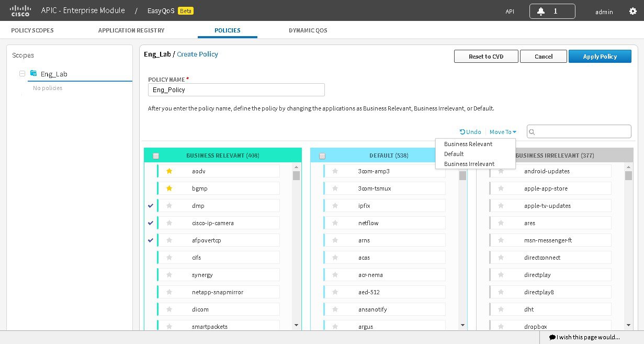644x344 pixels.
Task: Star the netflow application in Default column
Action: tap(335, 223)
